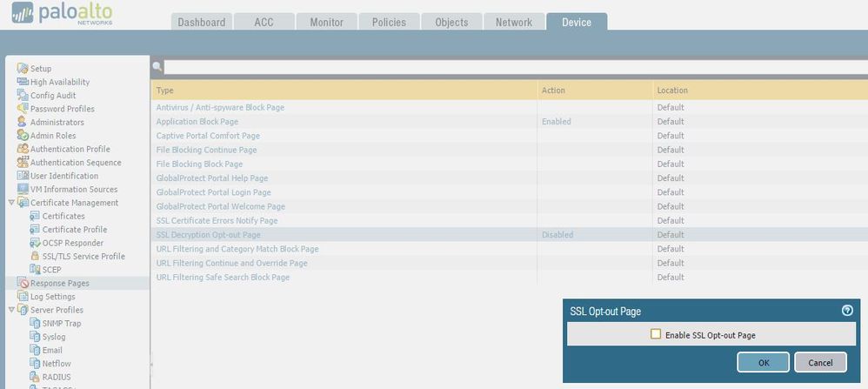
Task: Click the RADIUS icon
Action: coord(34,377)
